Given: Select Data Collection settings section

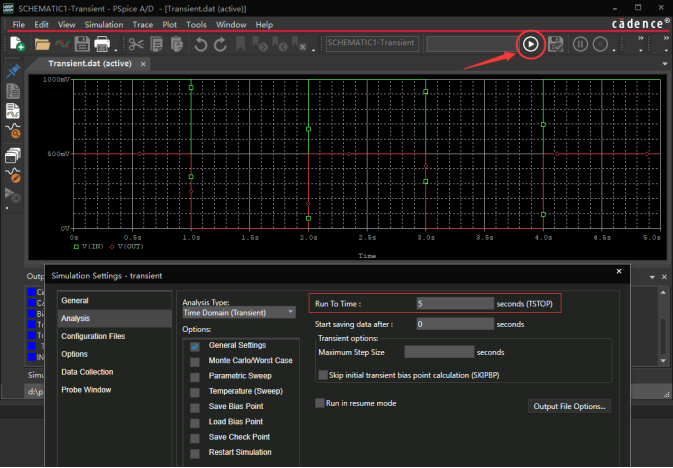Looking at the screenshot, I should [x=114, y=372].
